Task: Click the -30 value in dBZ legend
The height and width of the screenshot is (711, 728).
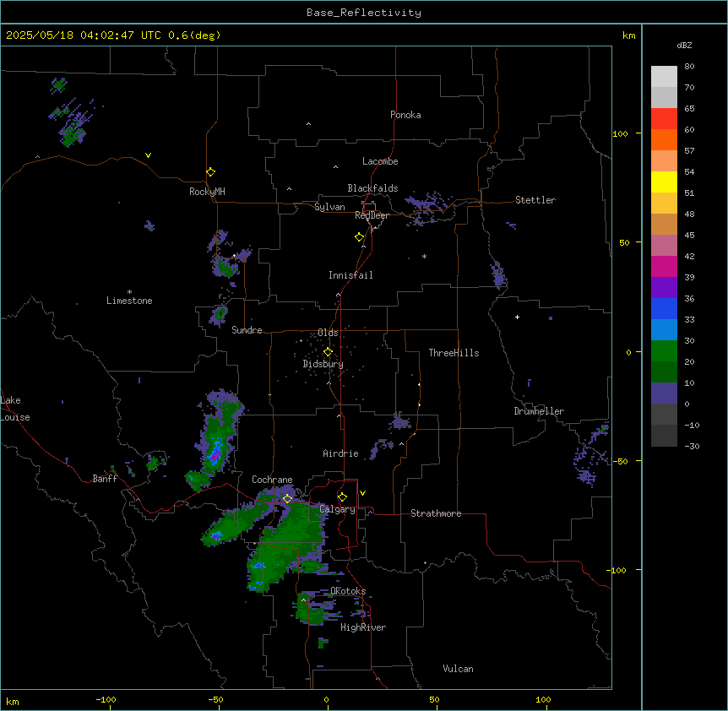Action: click(x=692, y=447)
